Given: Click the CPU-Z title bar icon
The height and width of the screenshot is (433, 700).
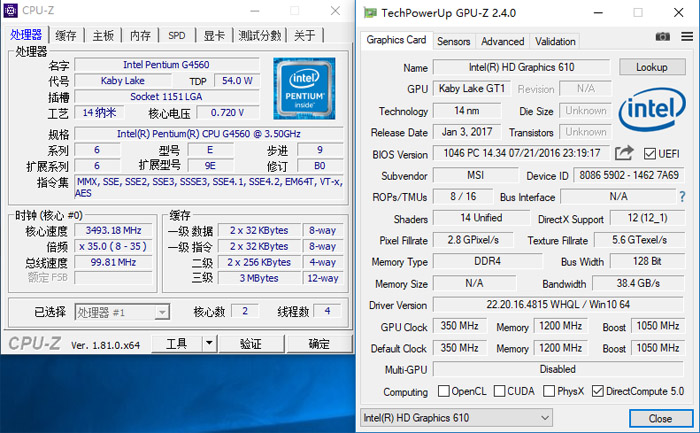Looking at the screenshot, I should pyautogui.click(x=11, y=10).
